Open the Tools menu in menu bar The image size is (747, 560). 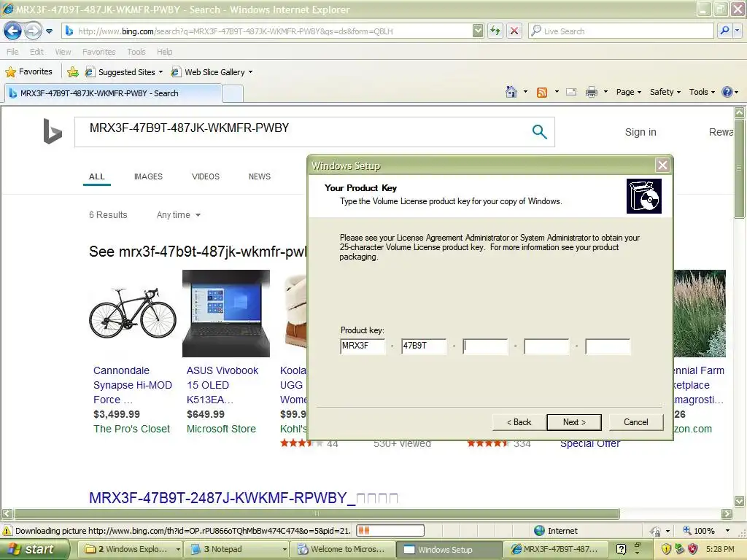tap(136, 52)
